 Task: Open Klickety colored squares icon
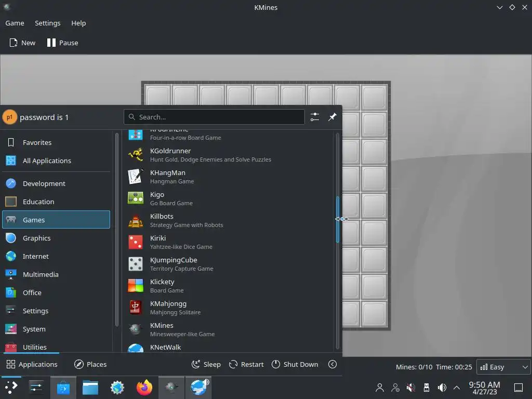136,286
